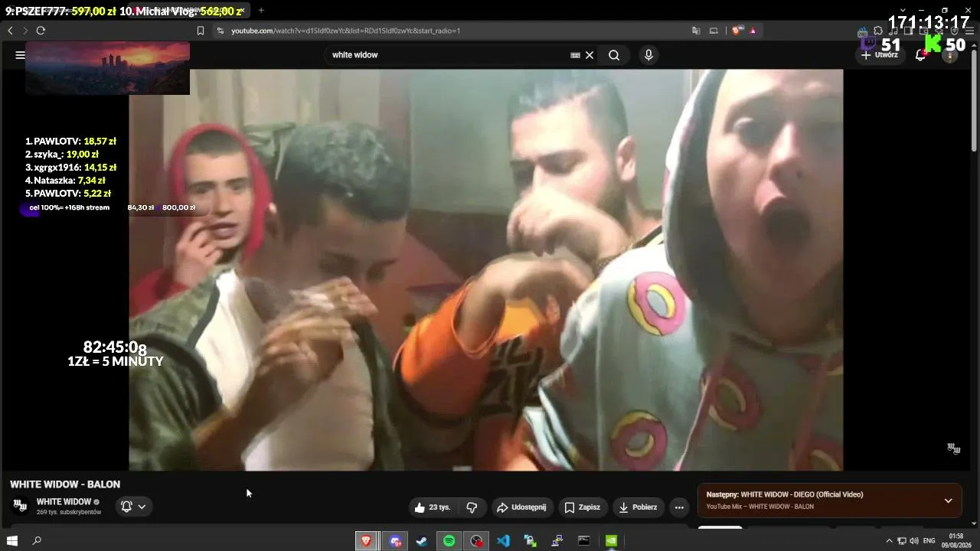This screenshot has height=551, width=980.
Task: Open the WHITE WIDOW channel name link
Action: point(64,502)
